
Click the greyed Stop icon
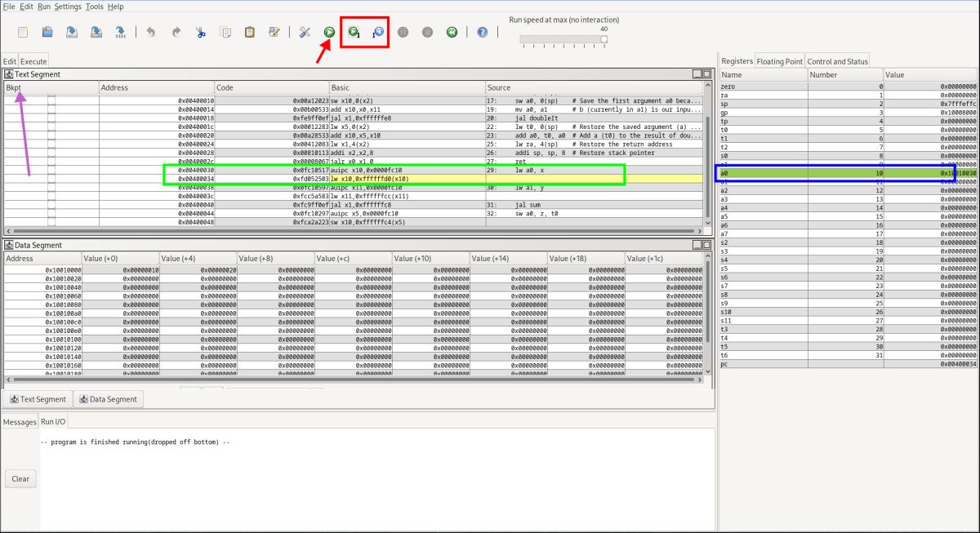pyautogui.click(x=427, y=32)
